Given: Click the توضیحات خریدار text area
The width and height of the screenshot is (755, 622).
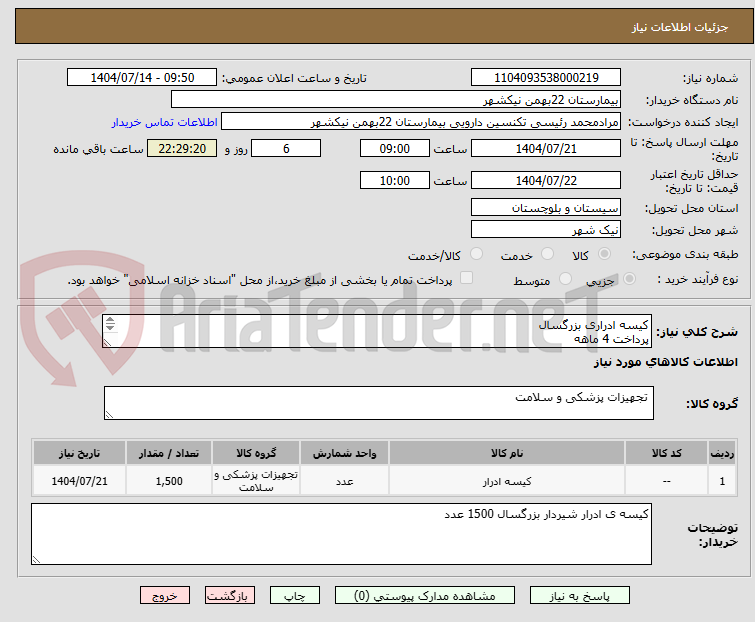Looking at the screenshot, I should (x=341, y=534).
